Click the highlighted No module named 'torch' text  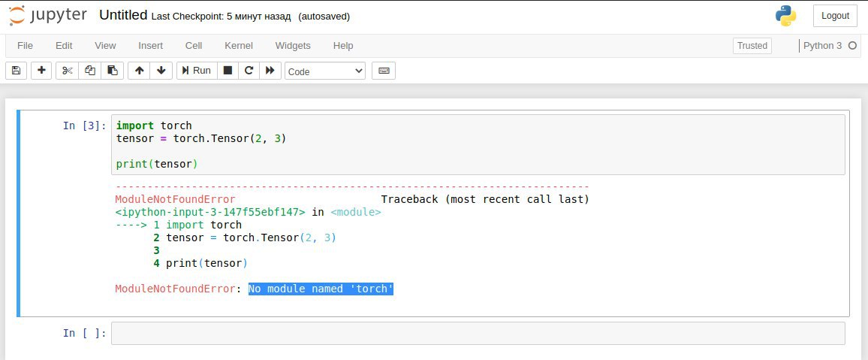321,289
